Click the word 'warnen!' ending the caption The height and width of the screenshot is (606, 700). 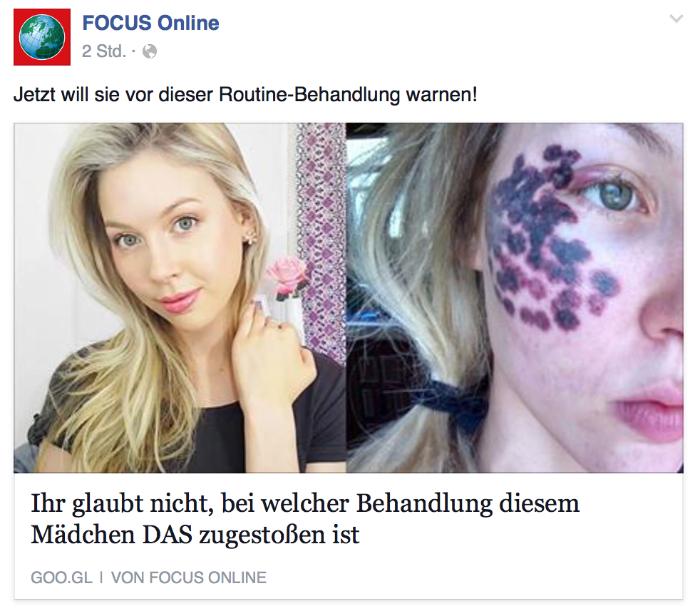(441, 95)
